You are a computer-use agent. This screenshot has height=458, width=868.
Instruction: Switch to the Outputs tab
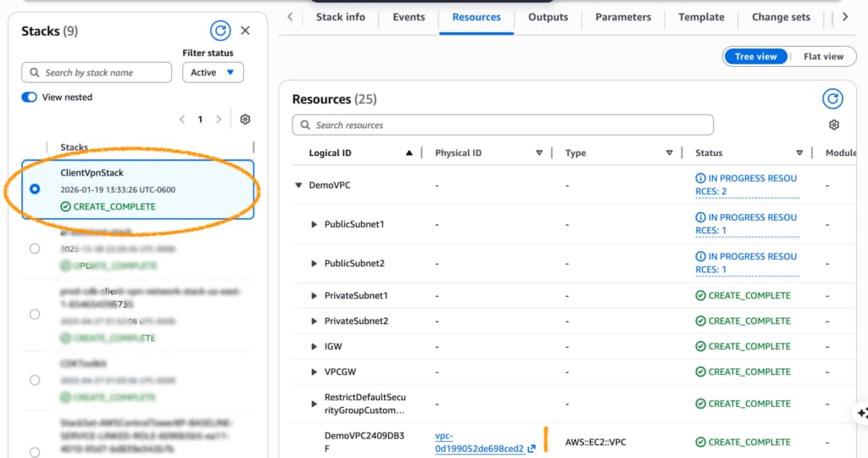pos(548,17)
